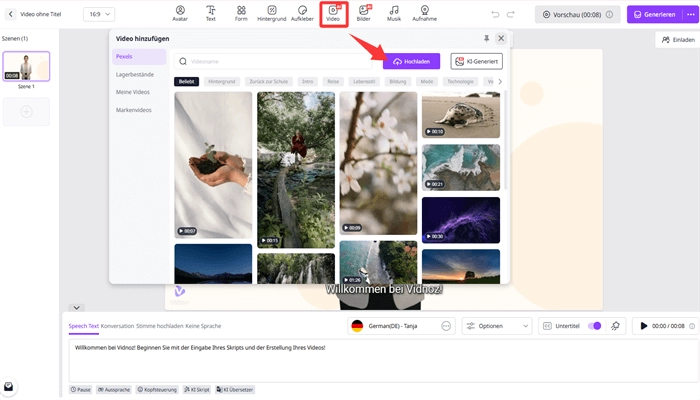
Task: Open the Aussprache pronunciation option
Action: coord(114,390)
